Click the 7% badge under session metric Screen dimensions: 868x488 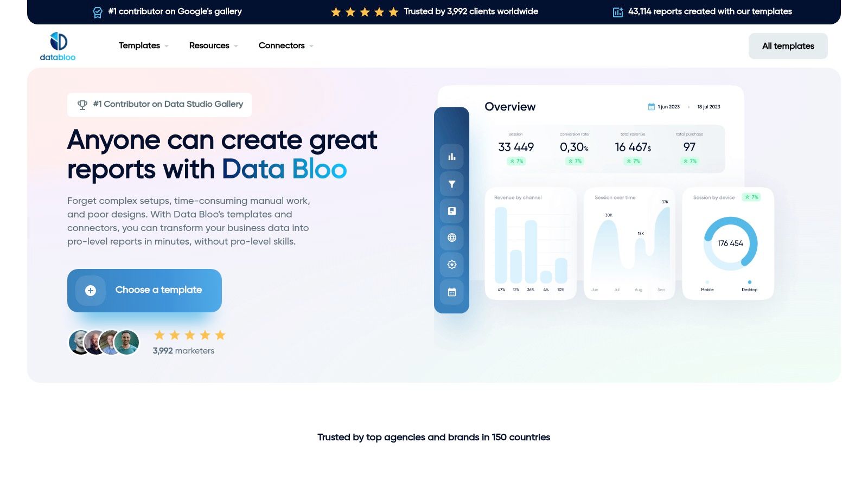point(516,161)
